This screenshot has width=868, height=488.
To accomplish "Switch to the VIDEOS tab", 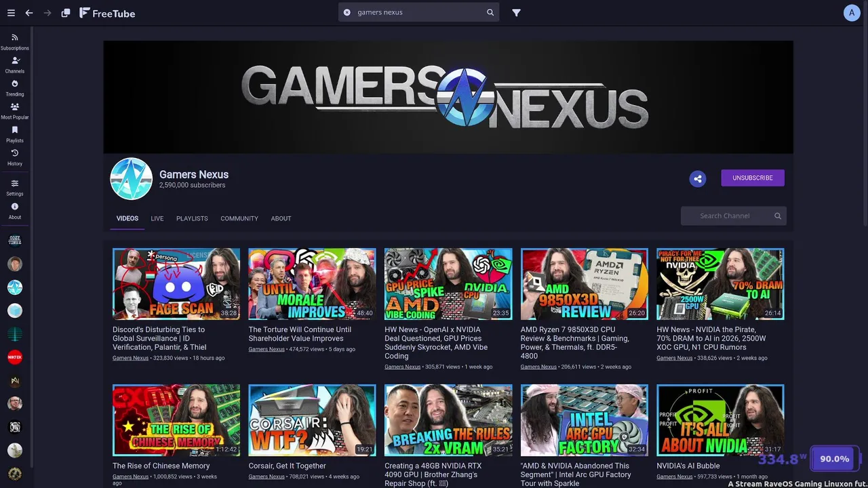I will pos(127,218).
